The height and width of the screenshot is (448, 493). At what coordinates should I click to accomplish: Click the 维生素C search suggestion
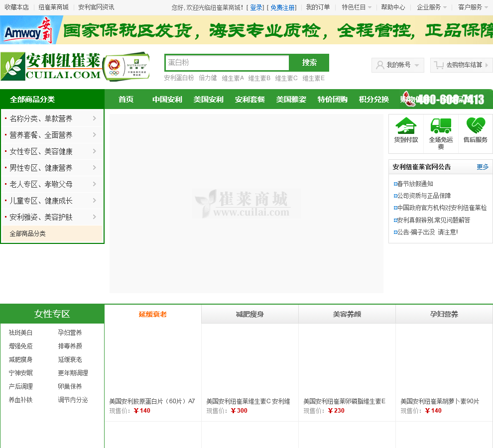(x=286, y=78)
